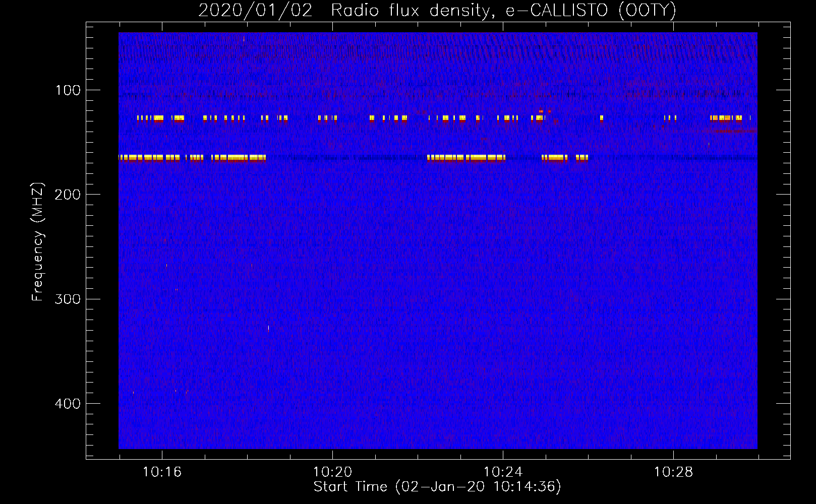Click the 10:20 time tick label
The width and height of the screenshot is (816, 504).
pos(332,472)
